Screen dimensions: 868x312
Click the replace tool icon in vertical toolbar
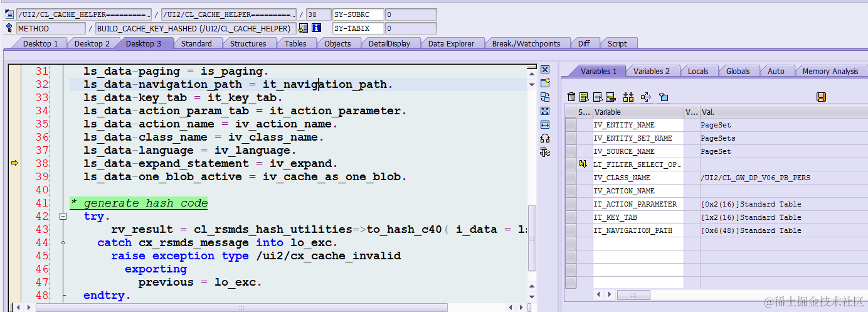pos(545,97)
